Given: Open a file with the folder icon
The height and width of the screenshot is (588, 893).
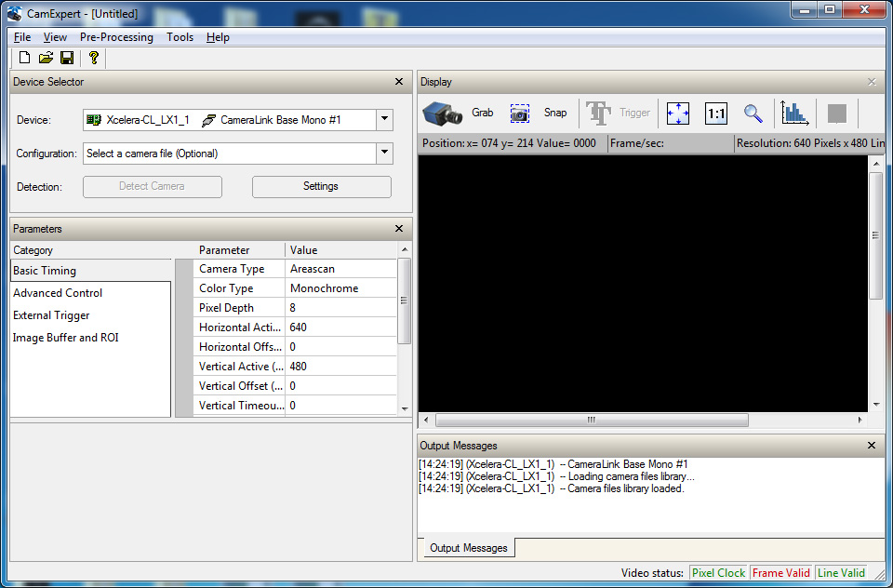Looking at the screenshot, I should pos(46,58).
